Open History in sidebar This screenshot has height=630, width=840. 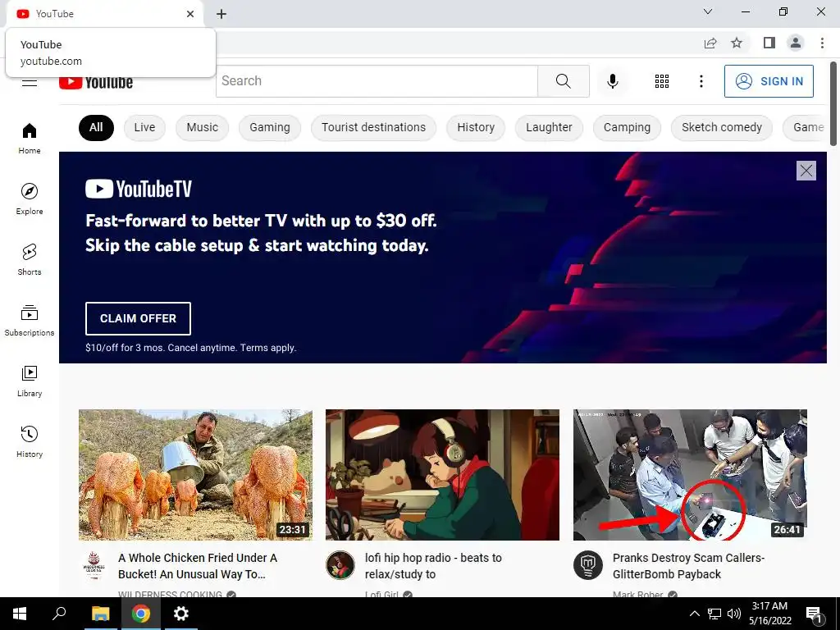tap(30, 441)
